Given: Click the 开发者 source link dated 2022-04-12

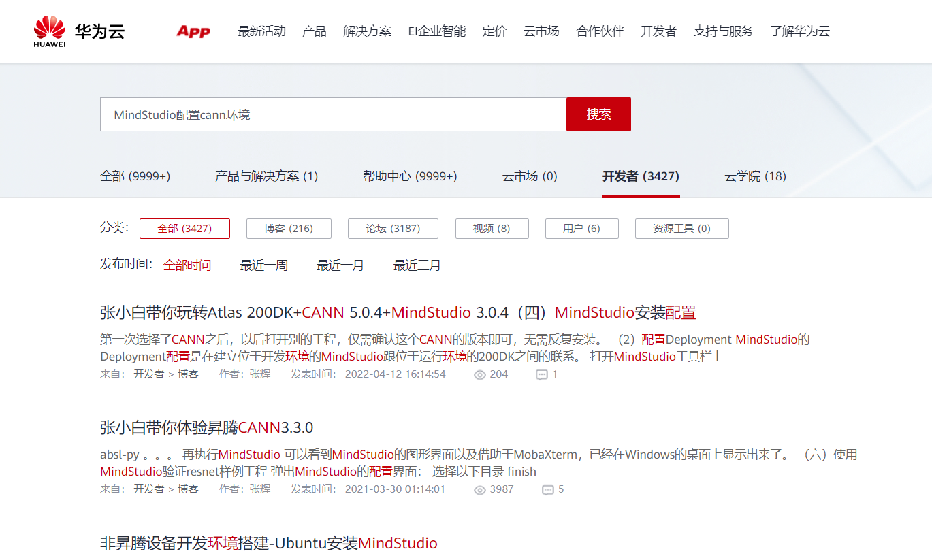Looking at the screenshot, I should 148,374.
